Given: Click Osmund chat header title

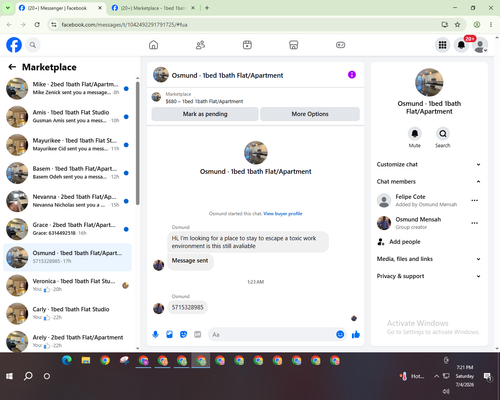Looking at the screenshot, I should 227,75.
